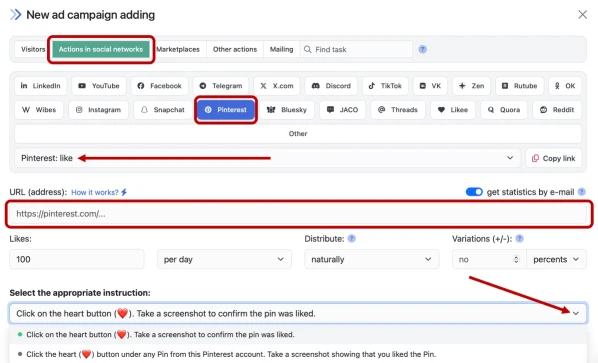Choose the Telegram network button
This screenshot has width=598, height=363.
coord(221,86)
